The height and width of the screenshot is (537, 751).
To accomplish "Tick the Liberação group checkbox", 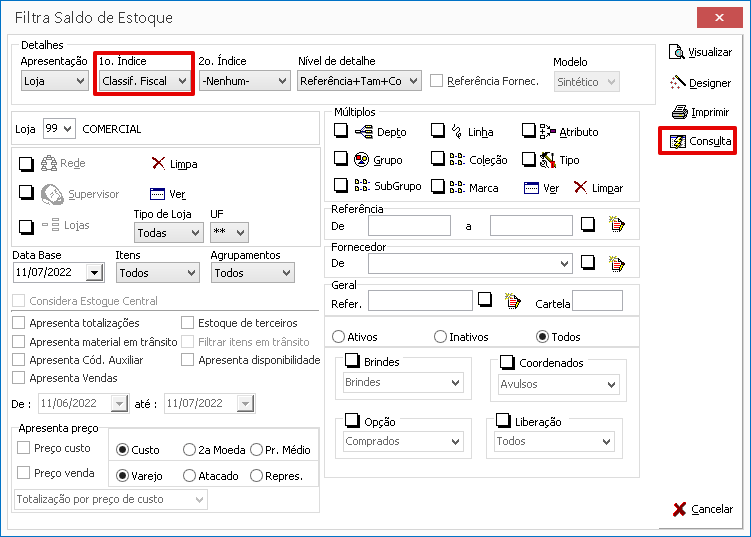I will [503, 420].
